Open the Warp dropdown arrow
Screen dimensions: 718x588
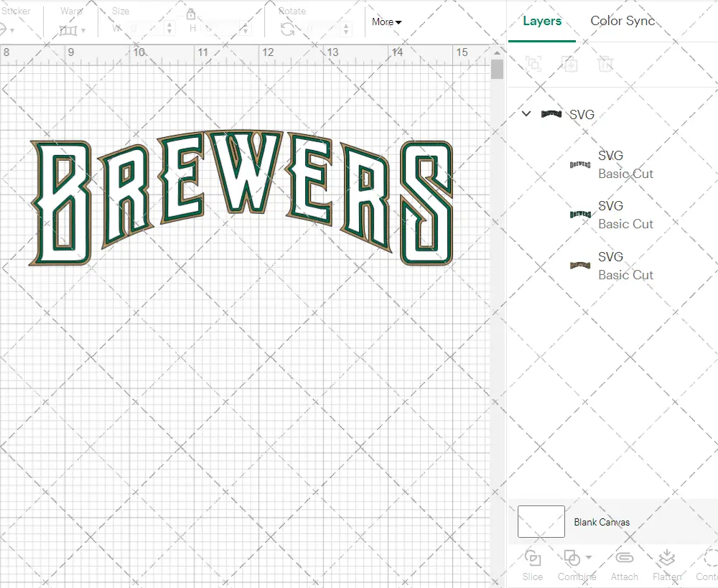[x=83, y=31]
